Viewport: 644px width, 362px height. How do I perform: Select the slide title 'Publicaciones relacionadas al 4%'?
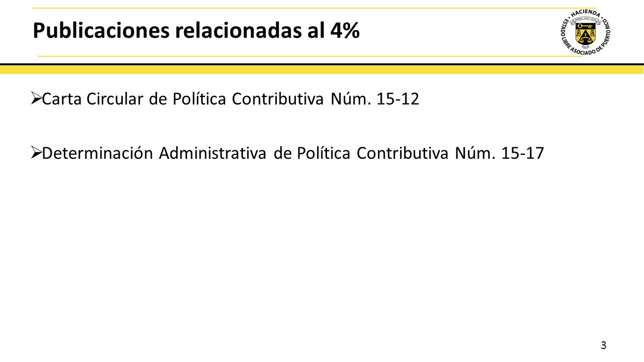click(x=196, y=31)
